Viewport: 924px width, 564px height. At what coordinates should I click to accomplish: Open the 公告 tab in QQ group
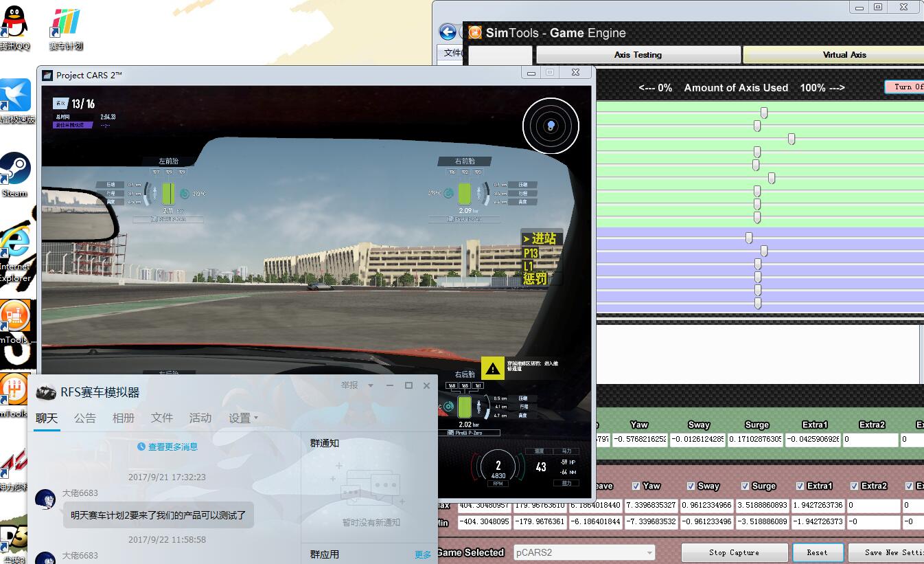coord(85,418)
